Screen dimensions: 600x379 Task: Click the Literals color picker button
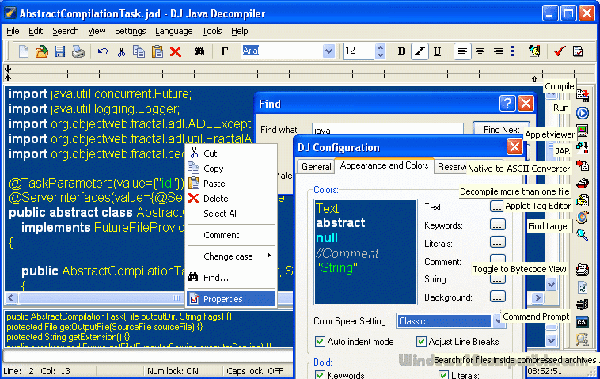tap(498, 242)
